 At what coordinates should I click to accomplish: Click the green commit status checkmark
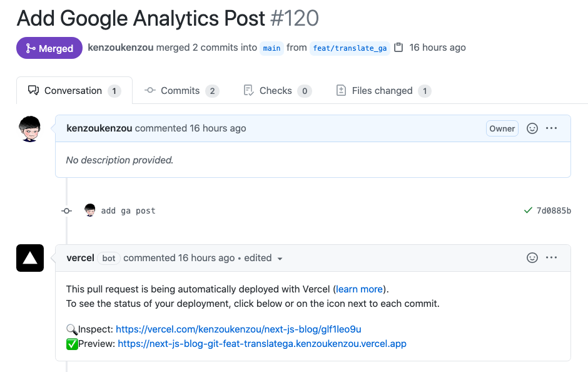pyautogui.click(x=528, y=210)
